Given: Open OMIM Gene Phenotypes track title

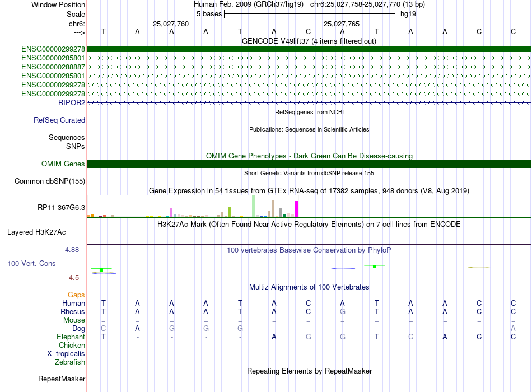Looking at the screenshot, I should point(310,156).
